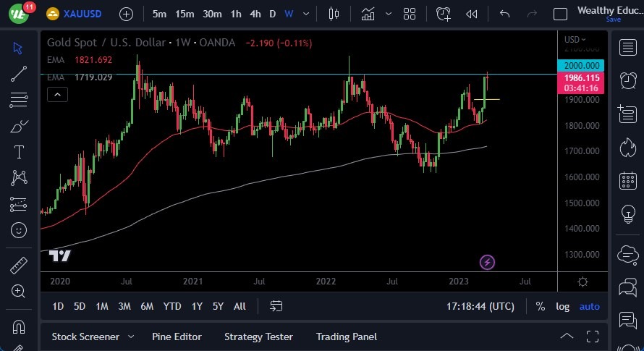This screenshot has width=644, height=351.
Task: Select the Text annotation tool
Action: (19, 152)
